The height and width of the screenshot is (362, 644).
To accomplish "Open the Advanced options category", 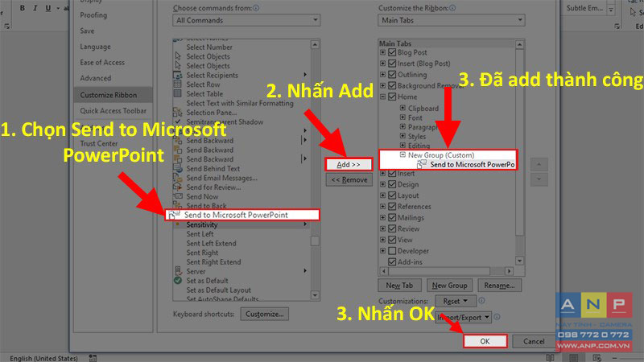I will point(95,78).
